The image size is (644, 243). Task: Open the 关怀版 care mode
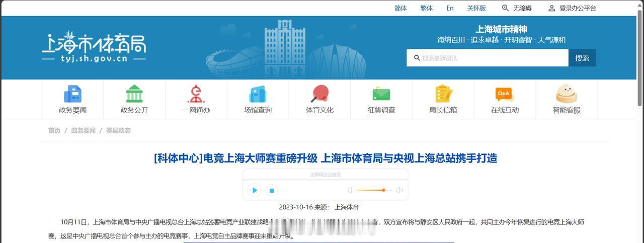tap(476, 8)
